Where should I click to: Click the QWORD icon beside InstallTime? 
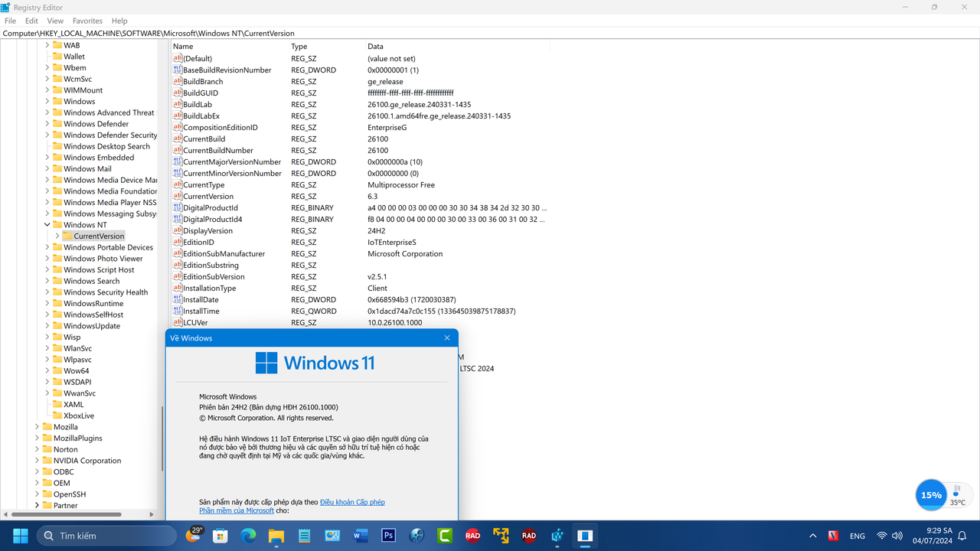point(178,311)
